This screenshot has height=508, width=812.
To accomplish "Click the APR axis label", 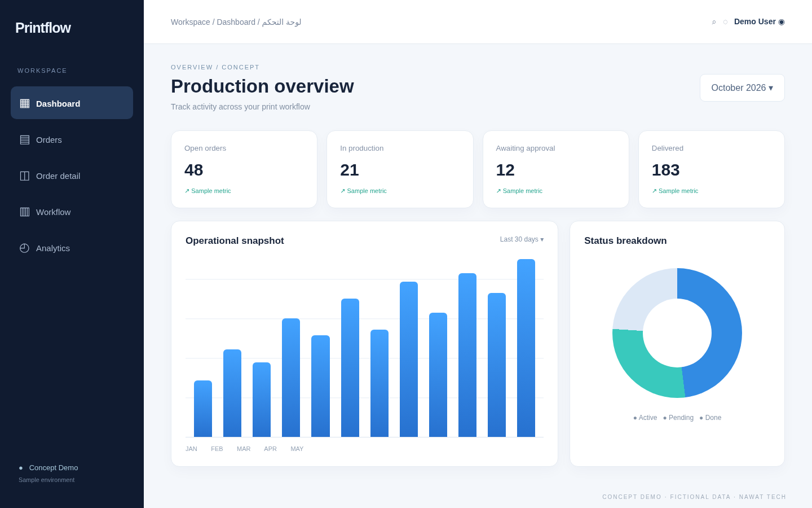I will 271,449.
